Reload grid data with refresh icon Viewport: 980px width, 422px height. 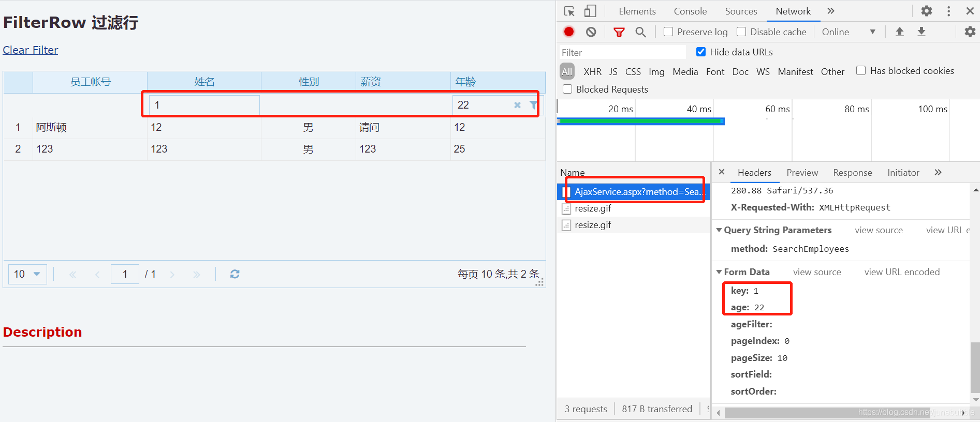pyautogui.click(x=235, y=274)
